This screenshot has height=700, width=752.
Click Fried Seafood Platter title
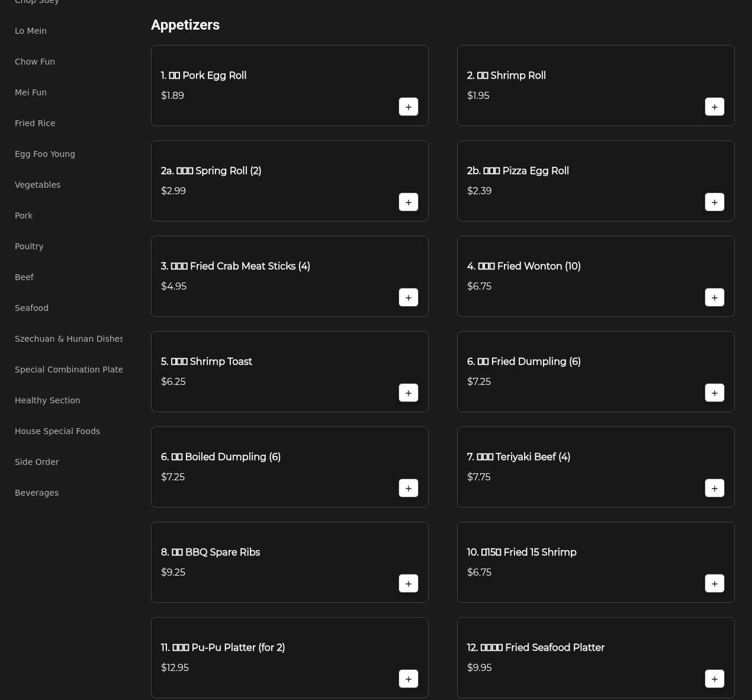(x=536, y=647)
